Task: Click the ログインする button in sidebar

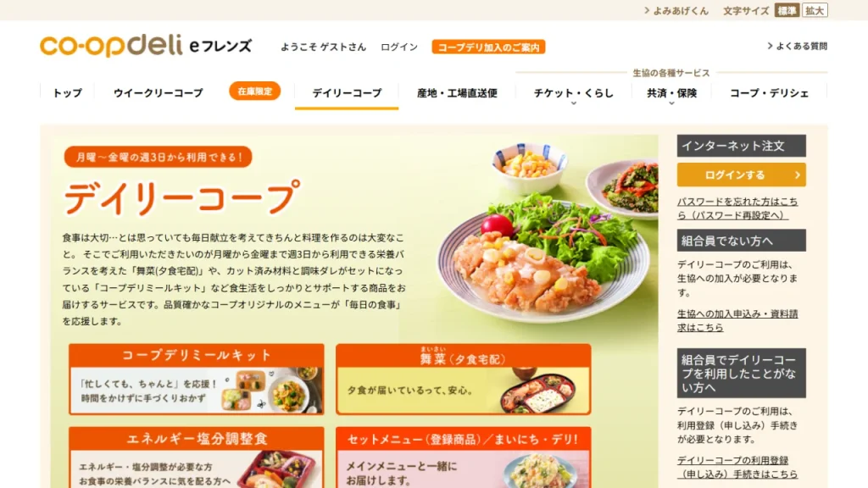Action: pyautogui.click(x=741, y=175)
